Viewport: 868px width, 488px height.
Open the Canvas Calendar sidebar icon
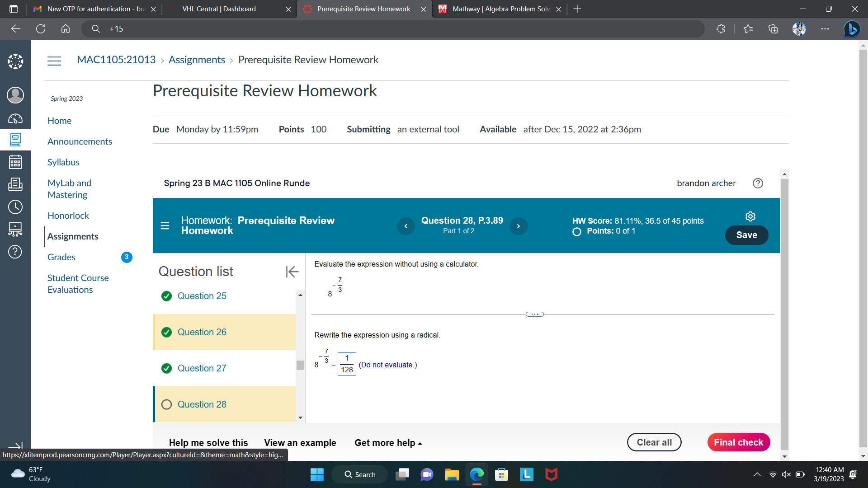(15, 162)
